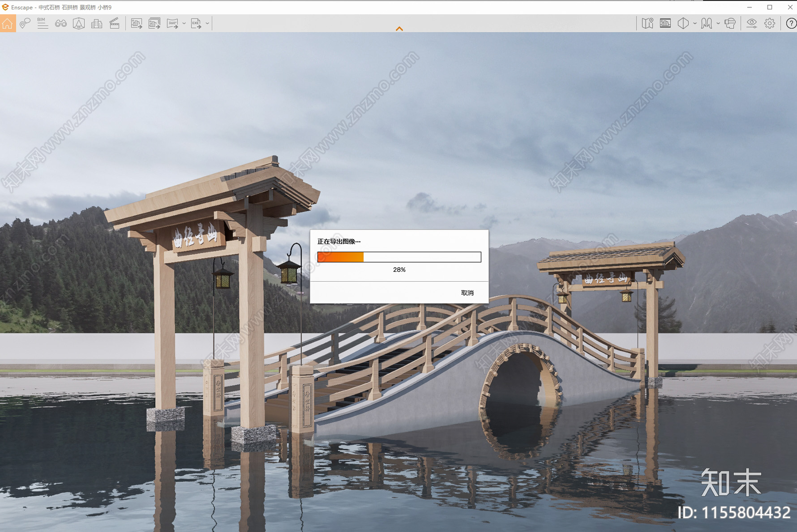Click the 28% progress text

click(399, 270)
